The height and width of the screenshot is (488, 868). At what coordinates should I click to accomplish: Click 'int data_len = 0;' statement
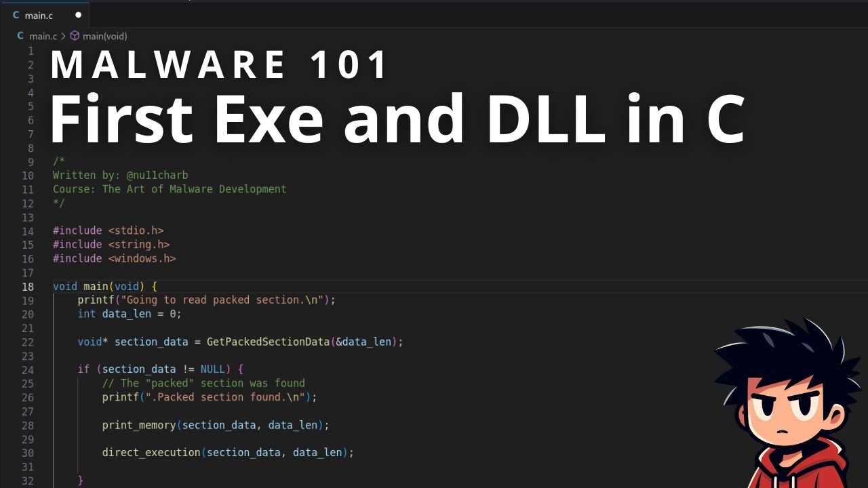point(130,314)
